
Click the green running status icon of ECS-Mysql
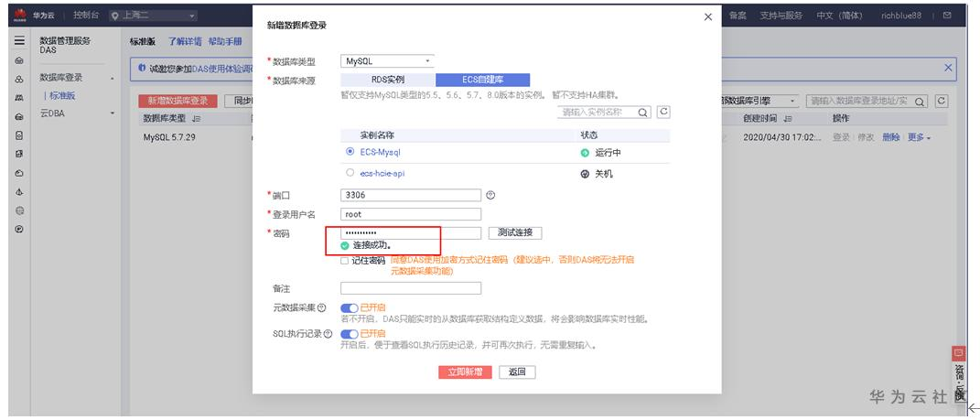(585, 153)
